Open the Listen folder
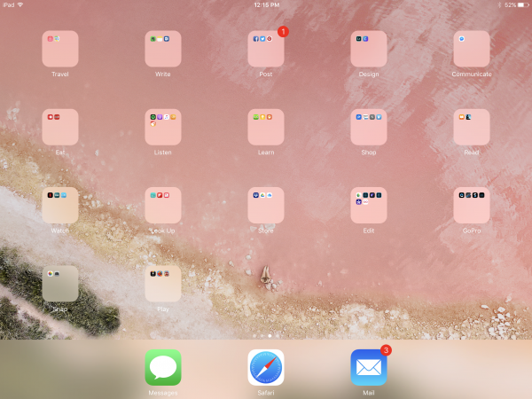532x399 pixels. tap(163, 127)
